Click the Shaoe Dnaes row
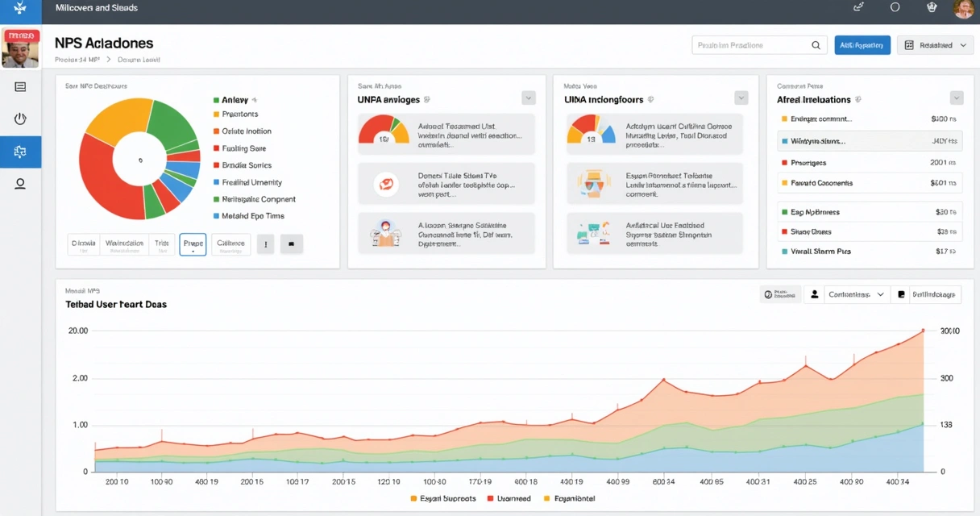This screenshot has width=980, height=516. coord(870,231)
